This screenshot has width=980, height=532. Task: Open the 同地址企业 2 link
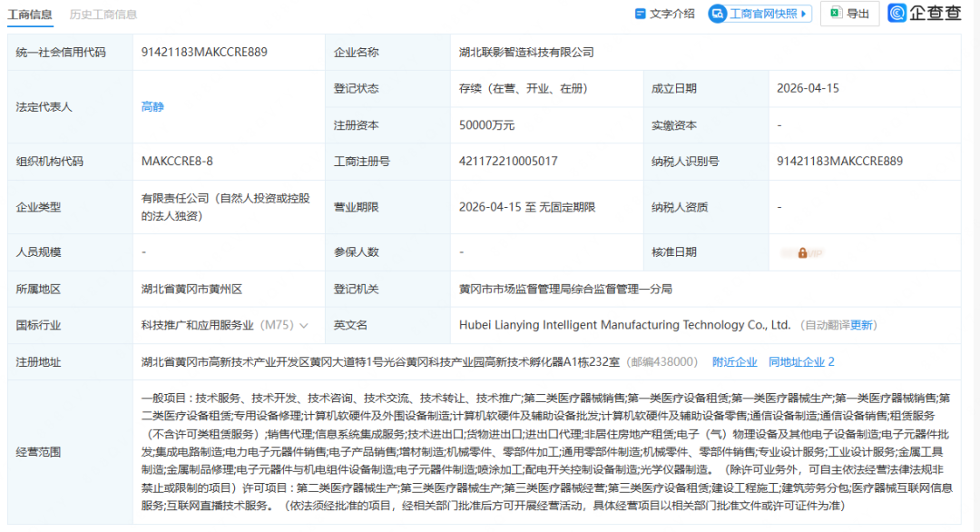point(801,361)
